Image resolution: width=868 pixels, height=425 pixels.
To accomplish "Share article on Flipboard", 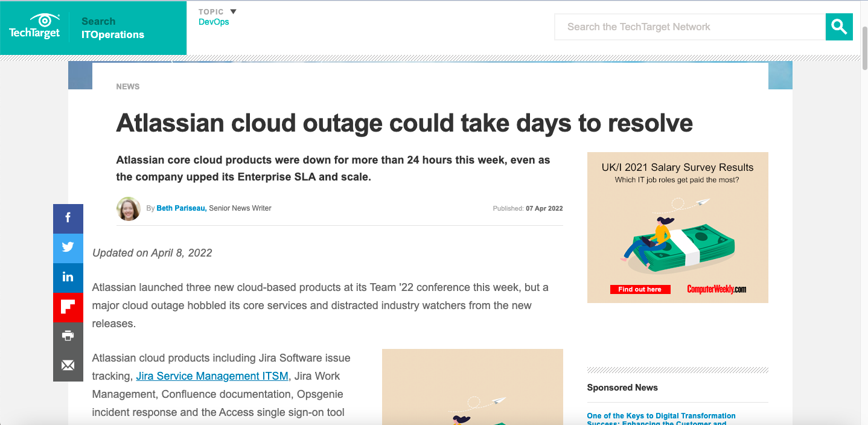I will tap(68, 307).
